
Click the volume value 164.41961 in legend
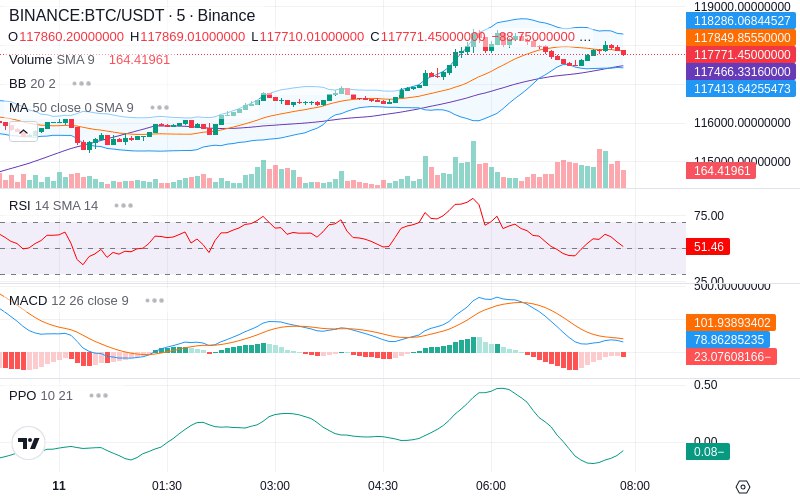(x=139, y=60)
